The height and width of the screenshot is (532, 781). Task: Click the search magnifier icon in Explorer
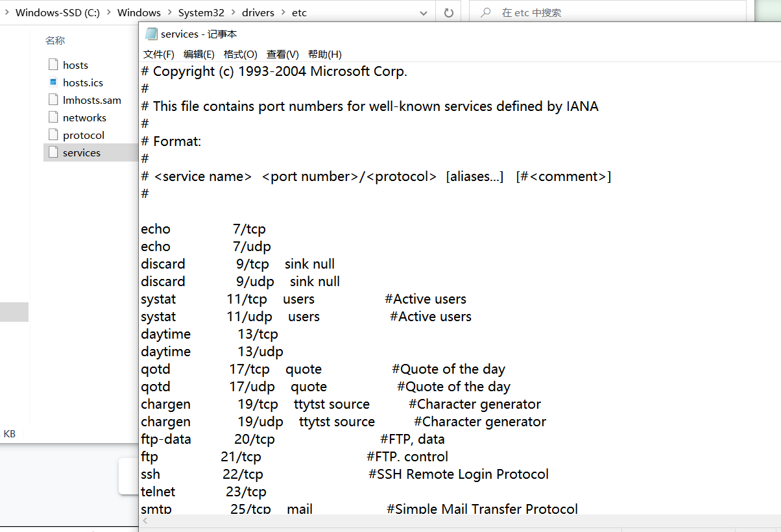click(485, 12)
